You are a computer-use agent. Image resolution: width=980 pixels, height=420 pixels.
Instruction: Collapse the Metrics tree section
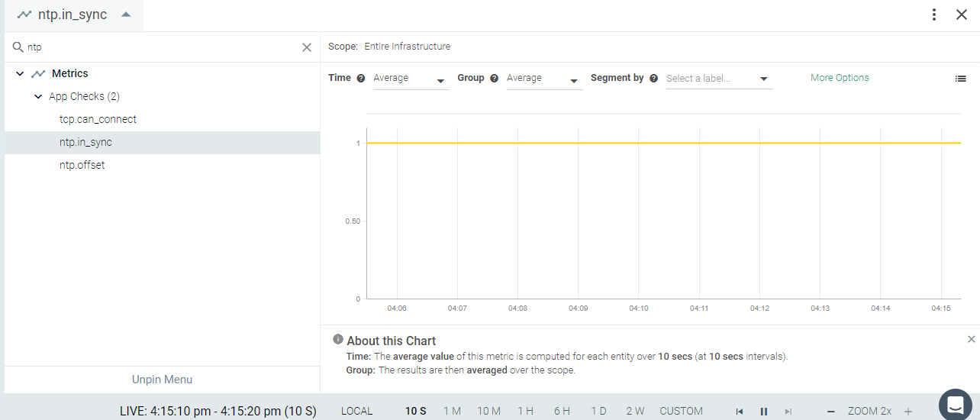pyautogui.click(x=20, y=74)
